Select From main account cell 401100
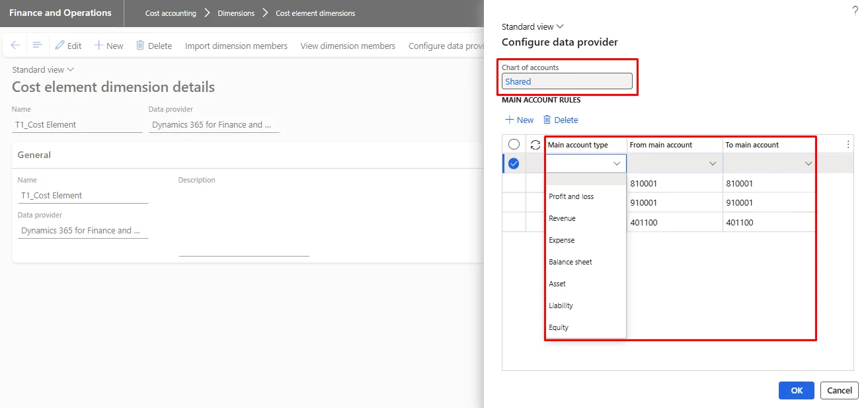Image resolution: width=868 pixels, height=408 pixels. tap(675, 222)
